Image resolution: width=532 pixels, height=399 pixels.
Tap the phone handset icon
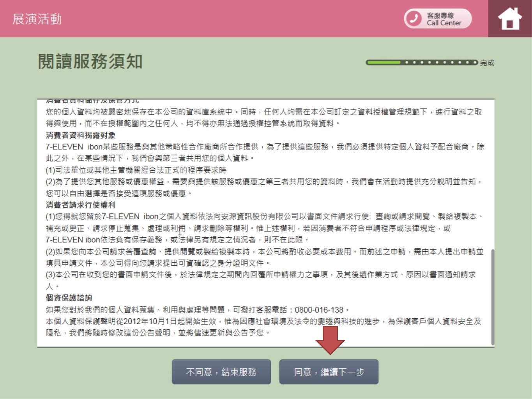point(414,18)
